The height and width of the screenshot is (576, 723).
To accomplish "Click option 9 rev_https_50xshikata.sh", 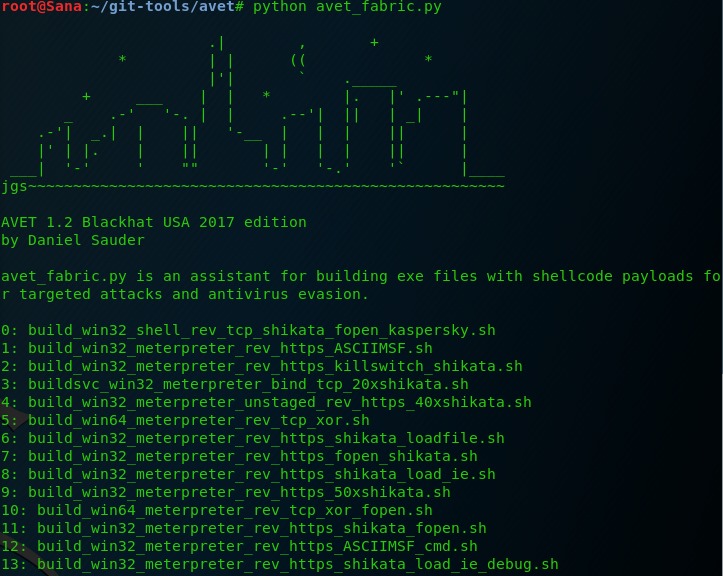I will tap(226, 492).
